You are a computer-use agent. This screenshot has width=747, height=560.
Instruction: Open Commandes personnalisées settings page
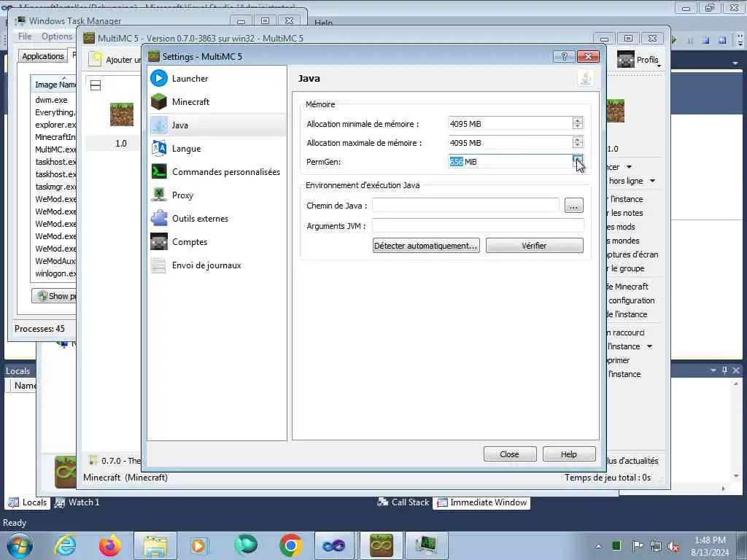217,172
